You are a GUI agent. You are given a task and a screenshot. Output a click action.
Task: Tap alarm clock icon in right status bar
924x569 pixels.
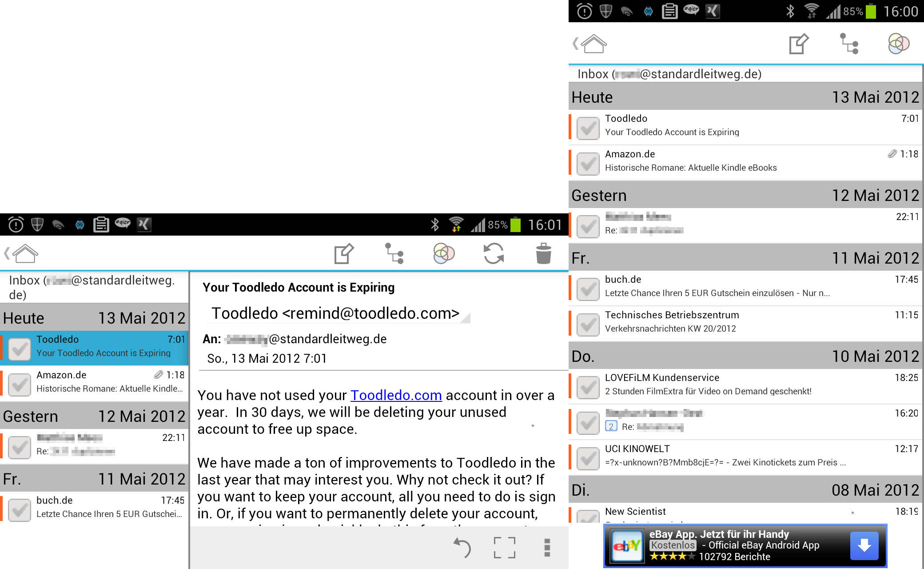(x=584, y=11)
